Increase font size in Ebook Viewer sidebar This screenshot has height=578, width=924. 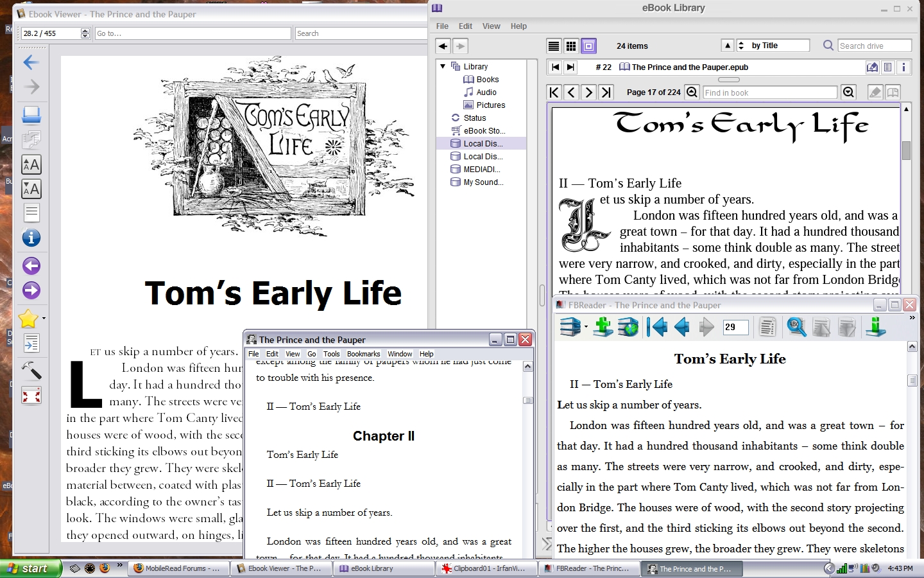31,165
